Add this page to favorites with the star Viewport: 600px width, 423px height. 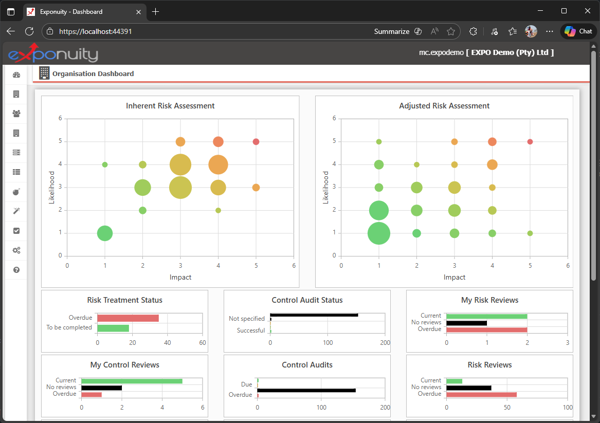pos(452,31)
